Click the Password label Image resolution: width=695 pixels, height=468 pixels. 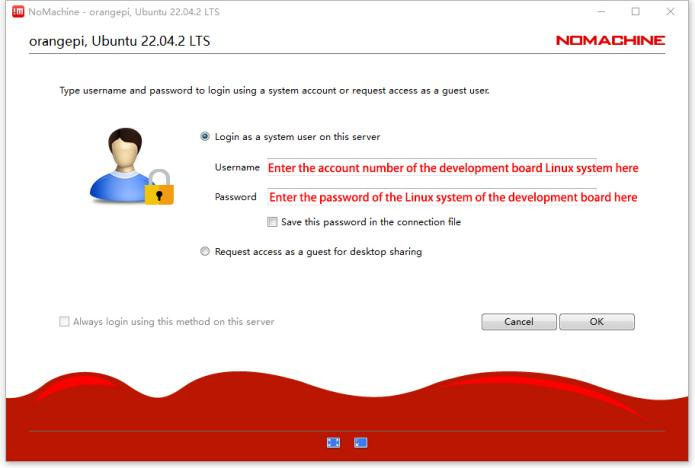[236, 197]
